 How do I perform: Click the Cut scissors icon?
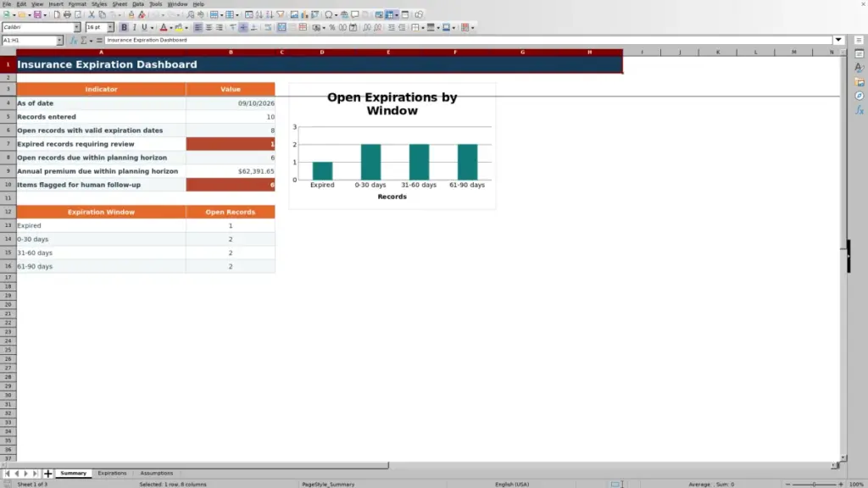[92, 15]
